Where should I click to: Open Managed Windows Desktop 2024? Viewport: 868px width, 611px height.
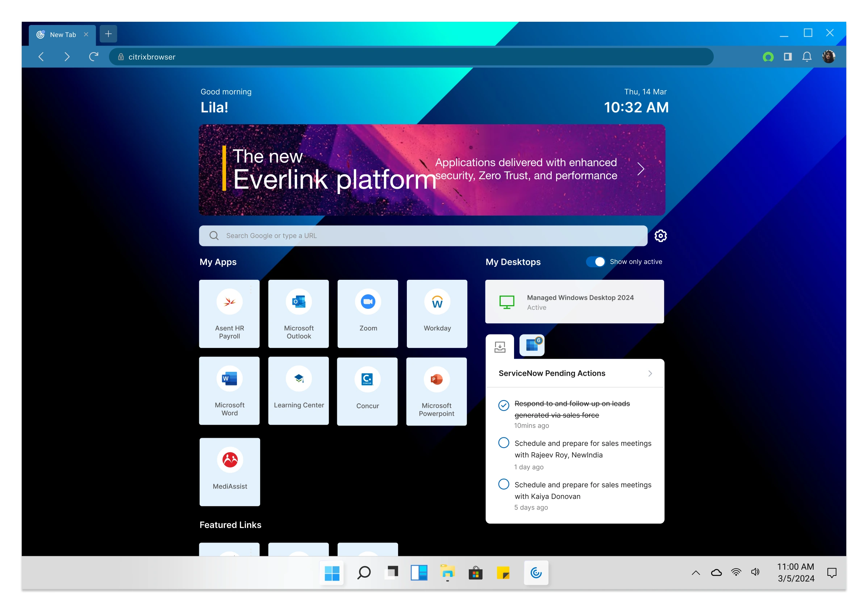(x=574, y=302)
